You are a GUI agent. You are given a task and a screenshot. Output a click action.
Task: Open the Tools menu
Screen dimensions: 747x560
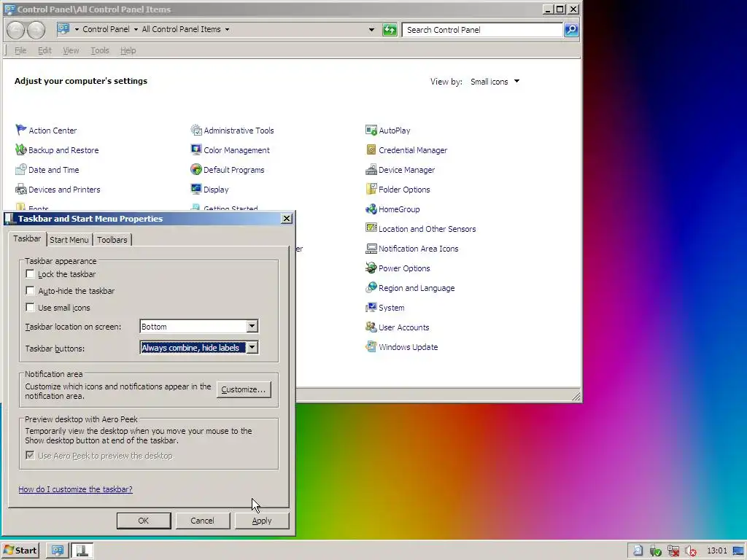[x=99, y=50]
